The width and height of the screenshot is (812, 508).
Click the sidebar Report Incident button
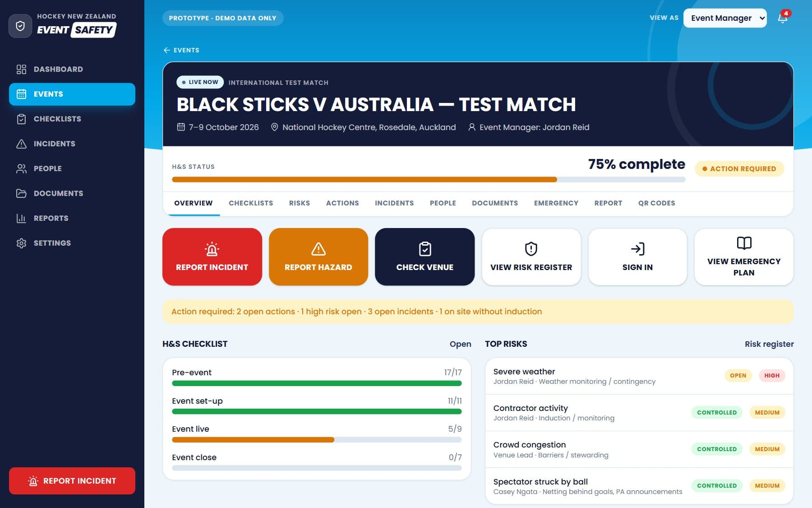pyautogui.click(x=72, y=481)
